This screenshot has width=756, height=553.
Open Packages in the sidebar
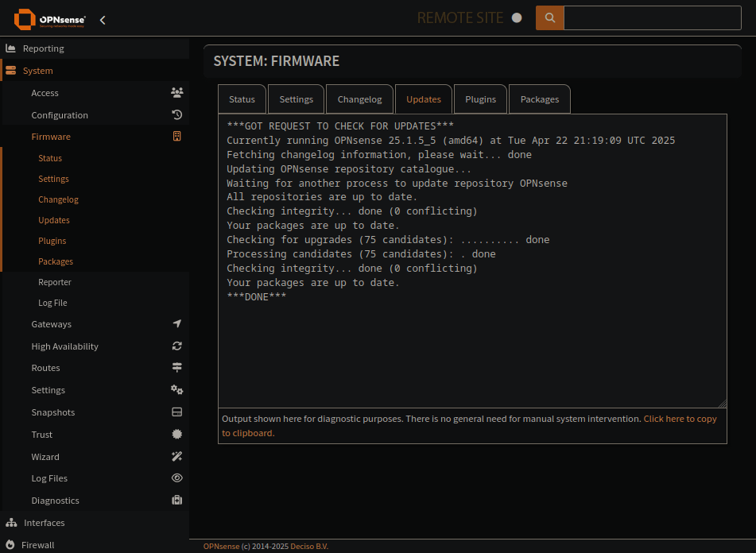(56, 261)
